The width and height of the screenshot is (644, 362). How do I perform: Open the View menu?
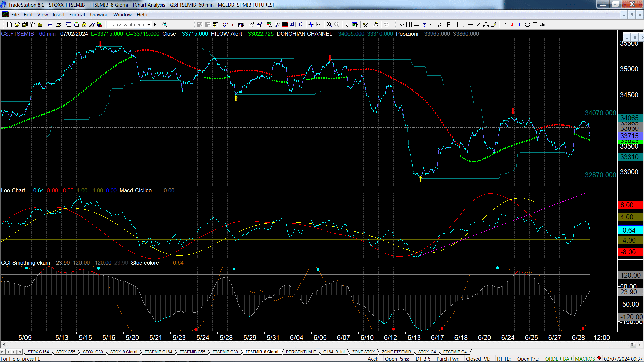pos(43,15)
